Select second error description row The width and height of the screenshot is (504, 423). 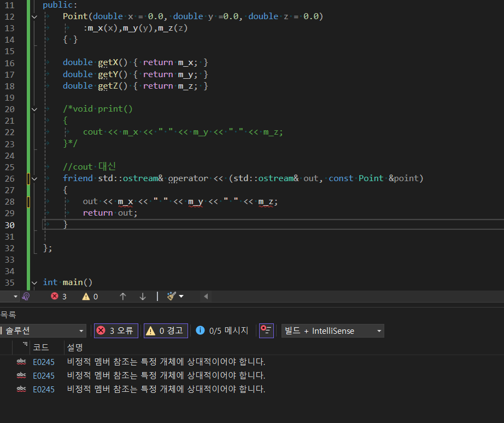point(166,375)
